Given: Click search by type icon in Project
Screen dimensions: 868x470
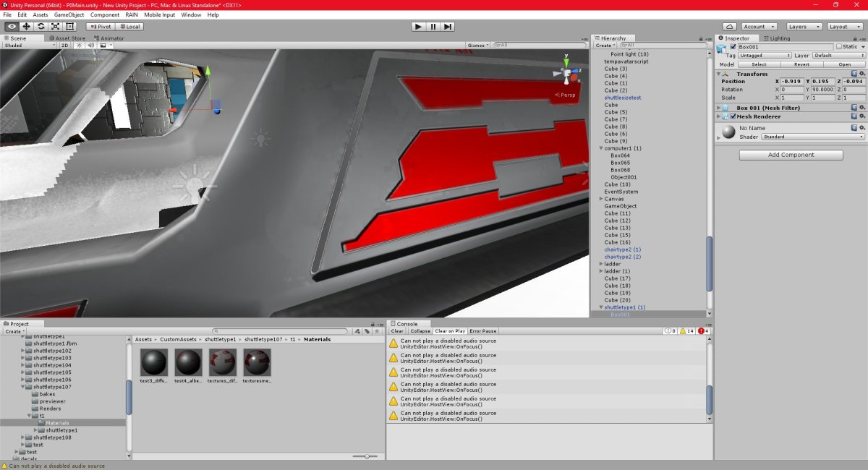Looking at the screenshot, I should coord(357,331).
